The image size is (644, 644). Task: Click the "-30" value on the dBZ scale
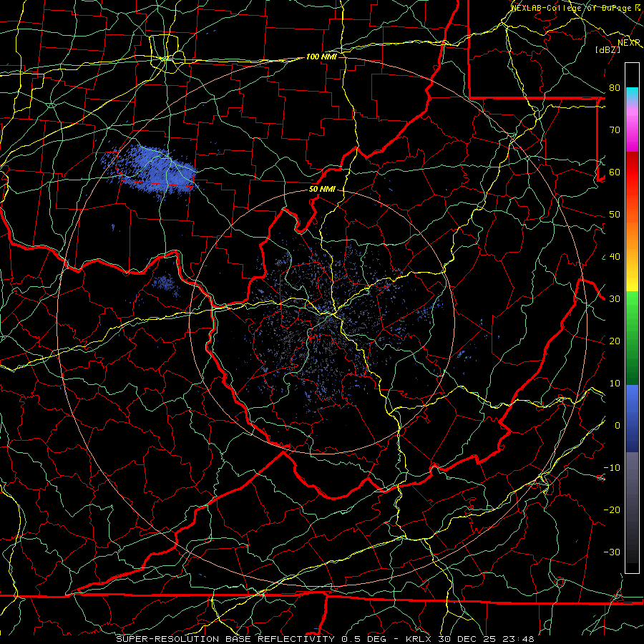coord(612,552)
